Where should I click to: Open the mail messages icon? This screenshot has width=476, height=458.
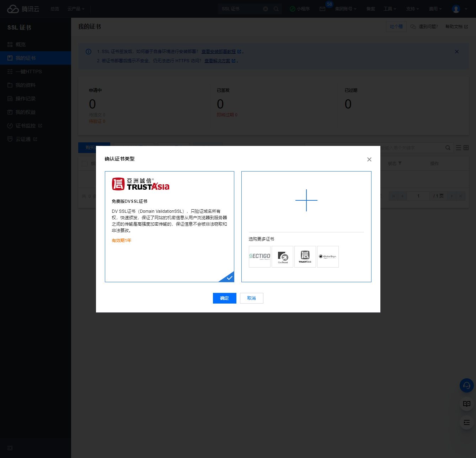point(322,9)
